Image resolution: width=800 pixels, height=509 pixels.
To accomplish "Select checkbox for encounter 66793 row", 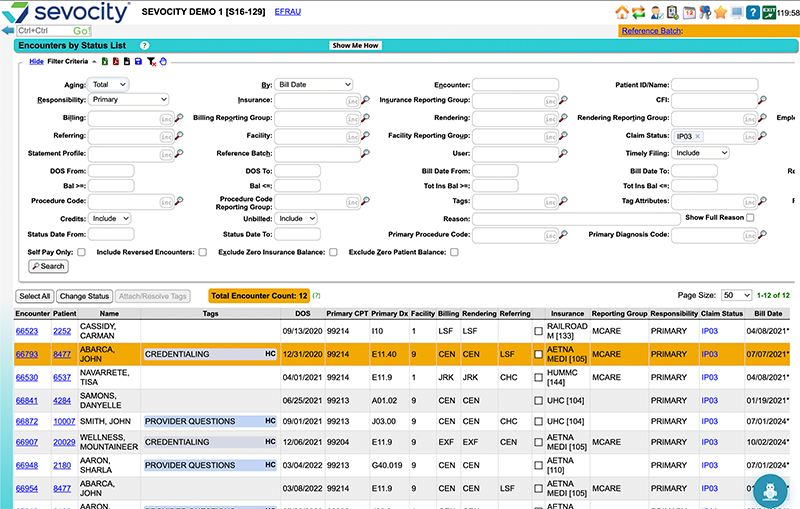I will (x=538, y=354).
